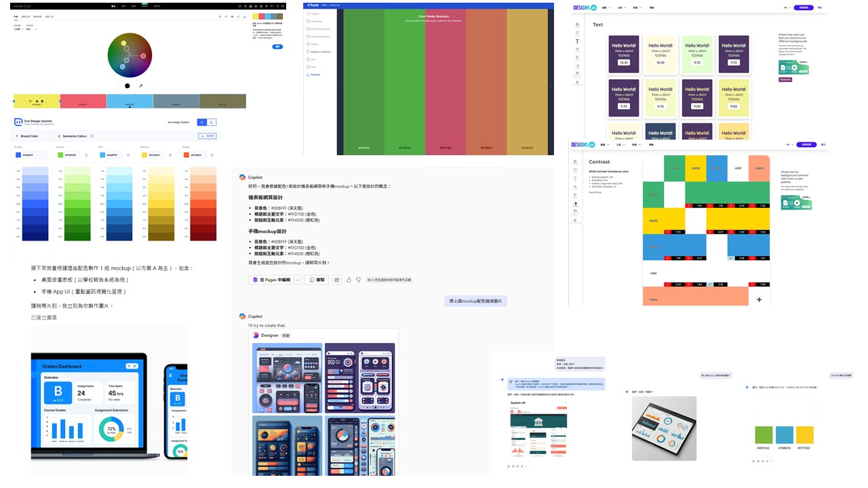The width and height of the screenshot is (868, 488).
Task: Click the Designs.ai logo in Contrast window
Action: (583, 144)
